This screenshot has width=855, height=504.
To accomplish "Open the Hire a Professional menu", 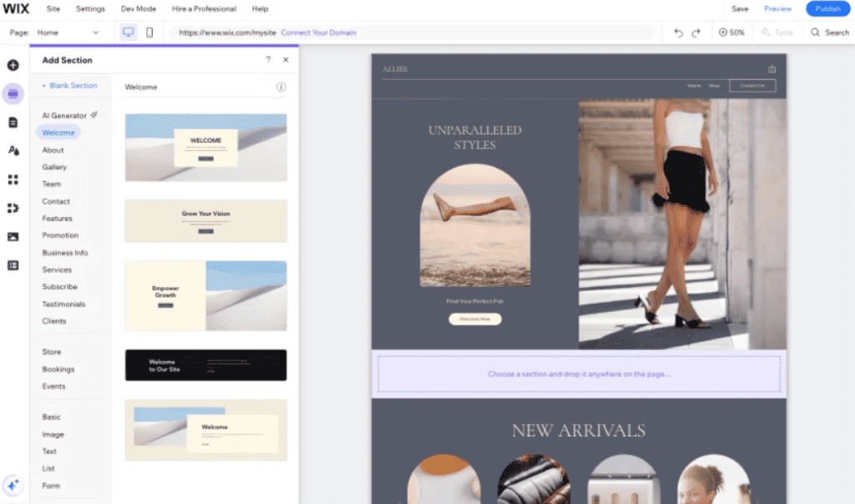I will 204,8.
